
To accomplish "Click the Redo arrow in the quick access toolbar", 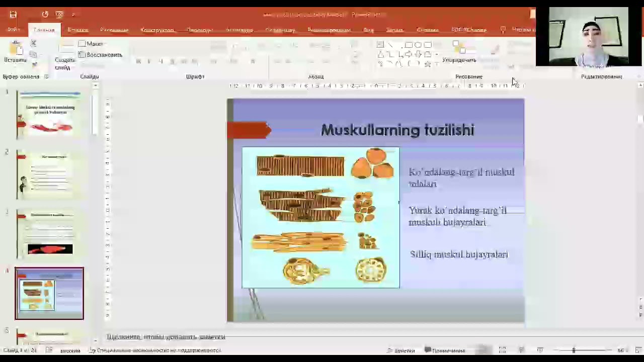I will (45, 15).
